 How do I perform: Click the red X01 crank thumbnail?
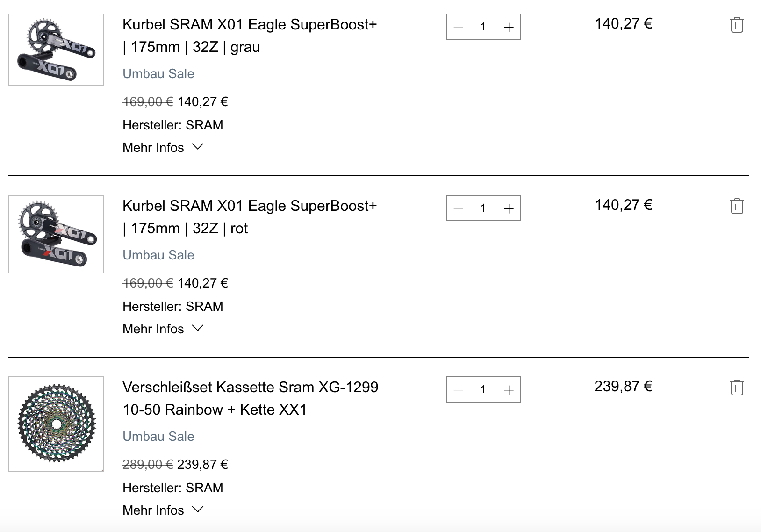pyautogui.click(x=56, y=234)
